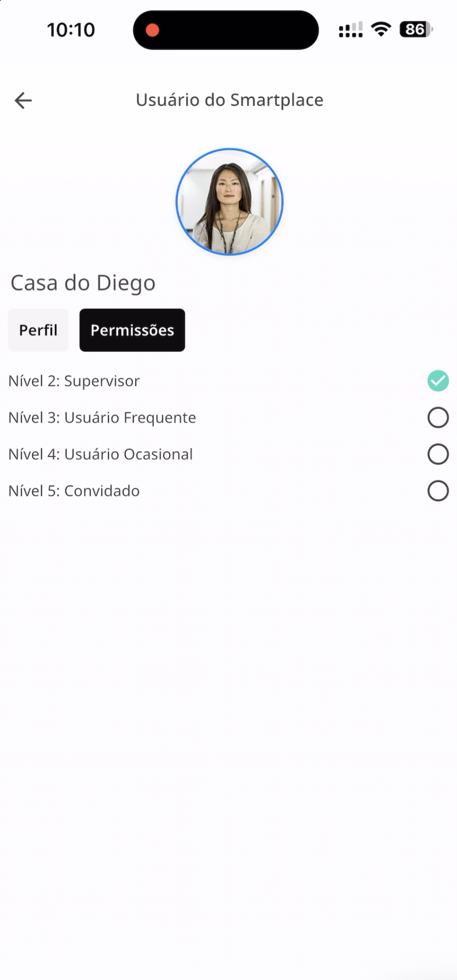
Task: Select the Usuário Frequente radio circle
Action: tap(438, 417)
